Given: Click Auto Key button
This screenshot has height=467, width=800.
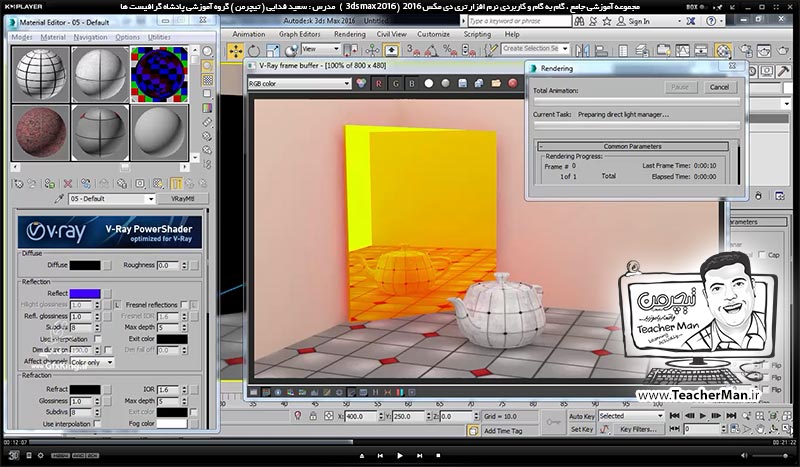Looking at the screenshot, I should point(582,416).
